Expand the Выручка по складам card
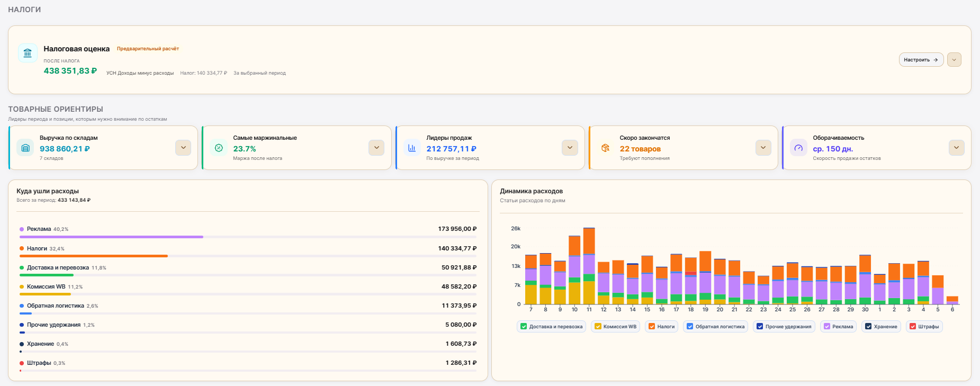This screenshot has width=980, height=386. click(183, 148)
